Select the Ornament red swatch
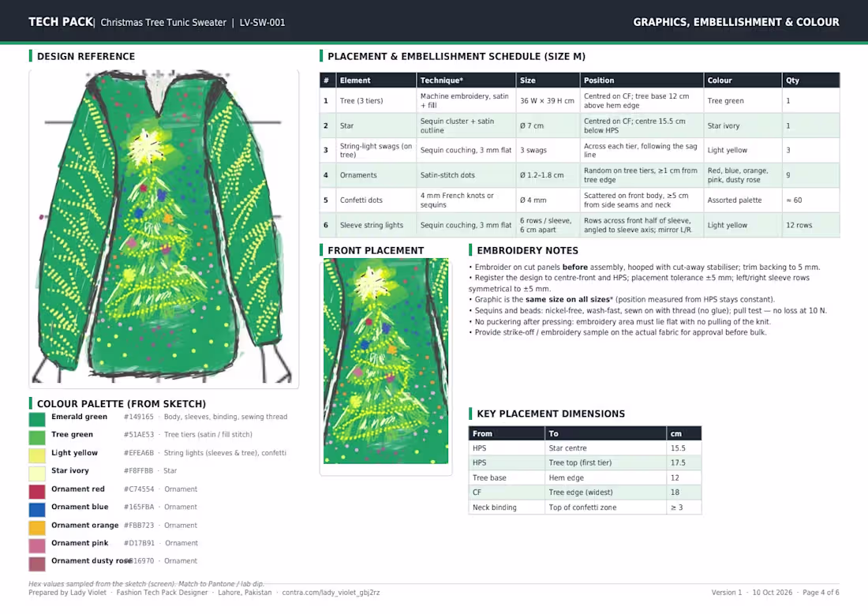868x614 pixels. (37, 492)
